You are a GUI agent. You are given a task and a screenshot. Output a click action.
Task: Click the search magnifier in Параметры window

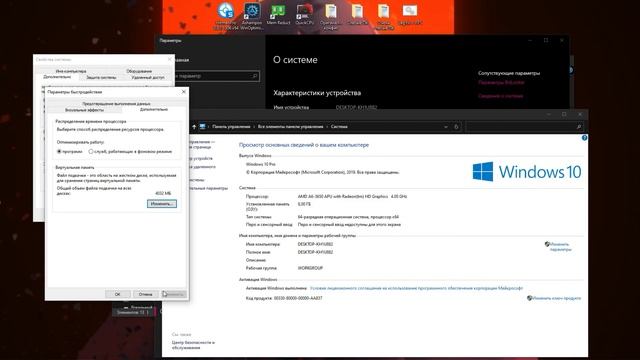click(x=255, y=76)
